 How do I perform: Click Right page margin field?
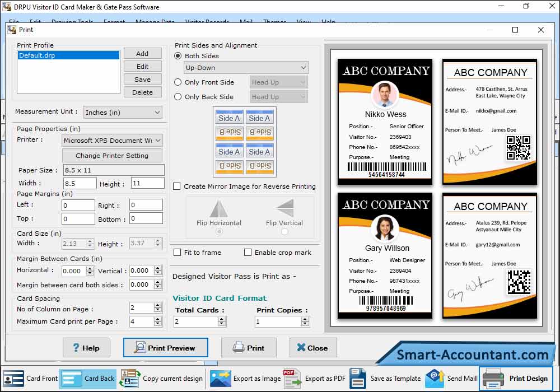pos(146,205)
